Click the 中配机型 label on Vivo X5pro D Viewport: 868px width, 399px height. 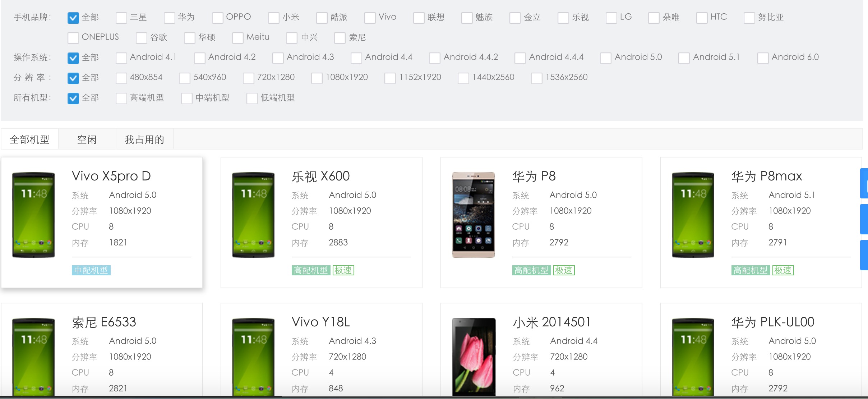91,270
